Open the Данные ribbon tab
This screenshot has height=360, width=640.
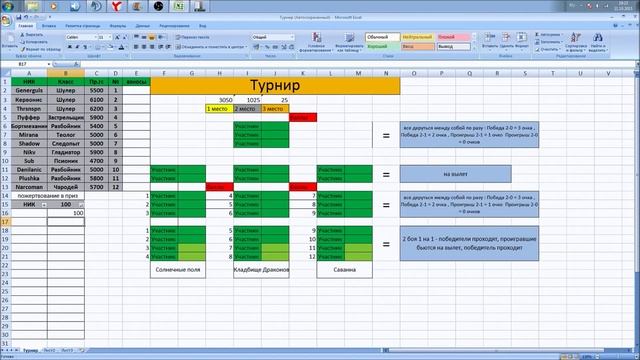pos(142,26)
